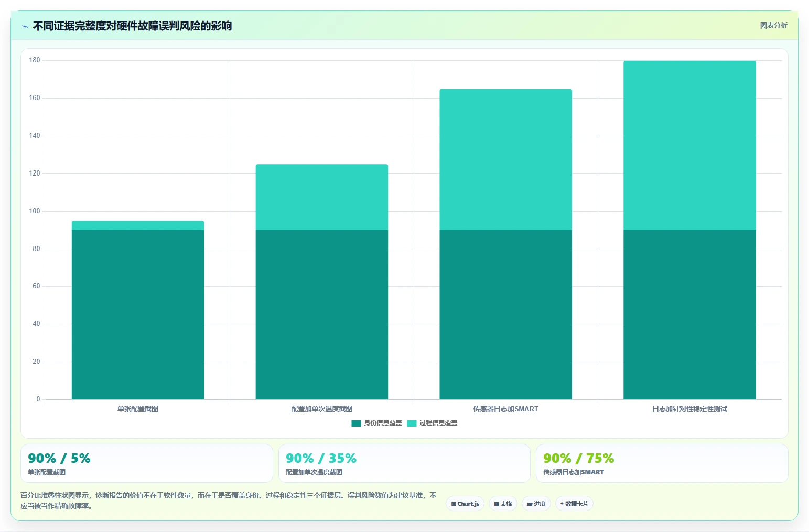Click the light teal segment of 配置加单次温度截图 bar
Viewport: 809px width, 532px height.
(322, 197)
